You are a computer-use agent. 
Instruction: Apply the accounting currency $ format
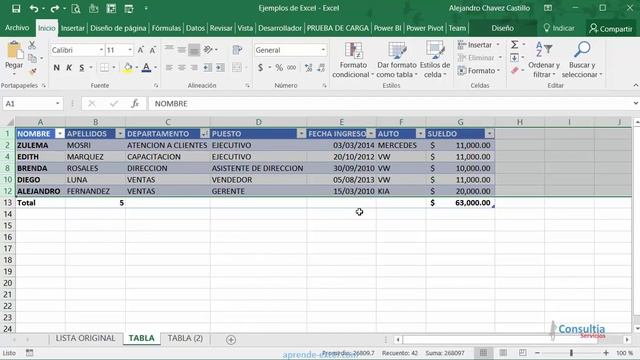pyautogui.click(x=260, y=67)
